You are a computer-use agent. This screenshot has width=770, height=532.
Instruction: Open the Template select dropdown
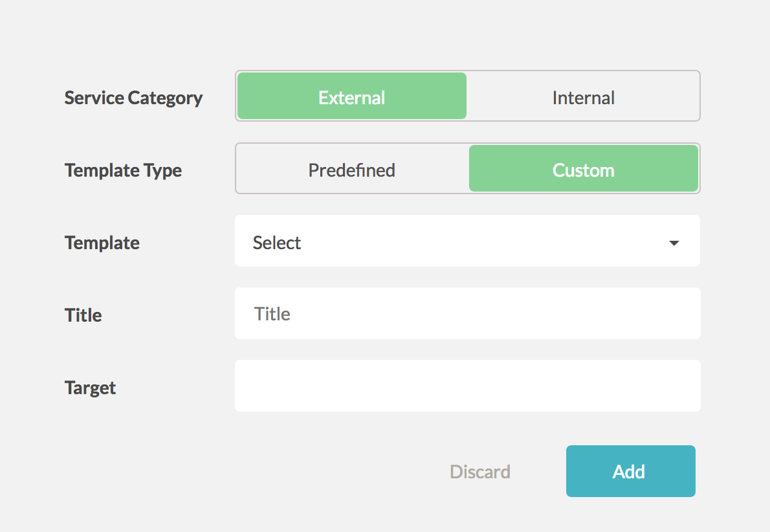click(467, 242)
